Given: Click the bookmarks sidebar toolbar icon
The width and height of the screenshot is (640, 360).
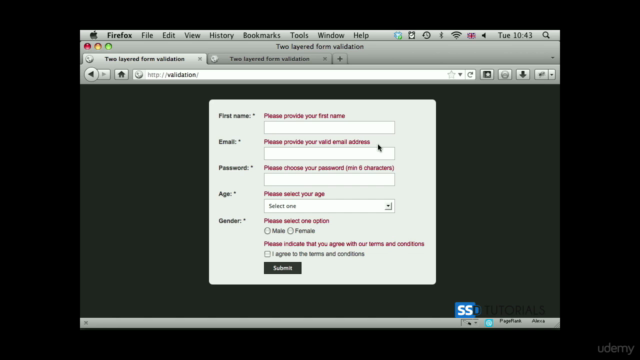Looking at the screenshot, I should [x=487, y=74].
